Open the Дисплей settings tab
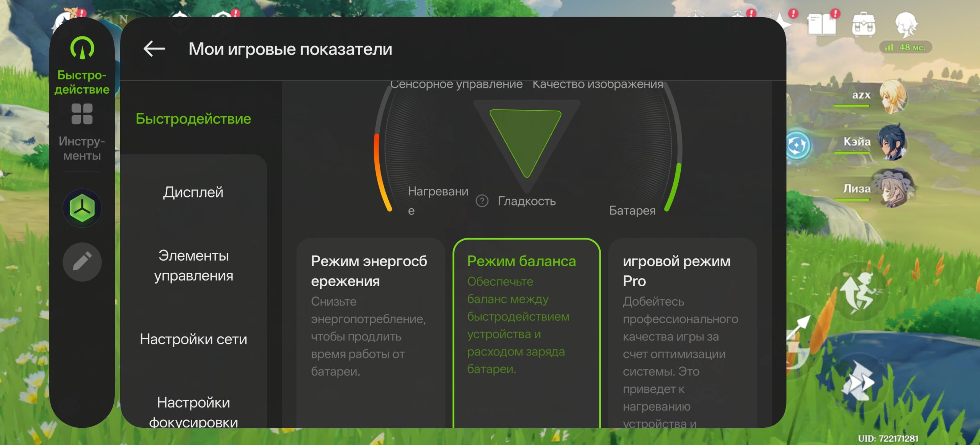Viewport: 980px width, 445px height. pos(193,192)
